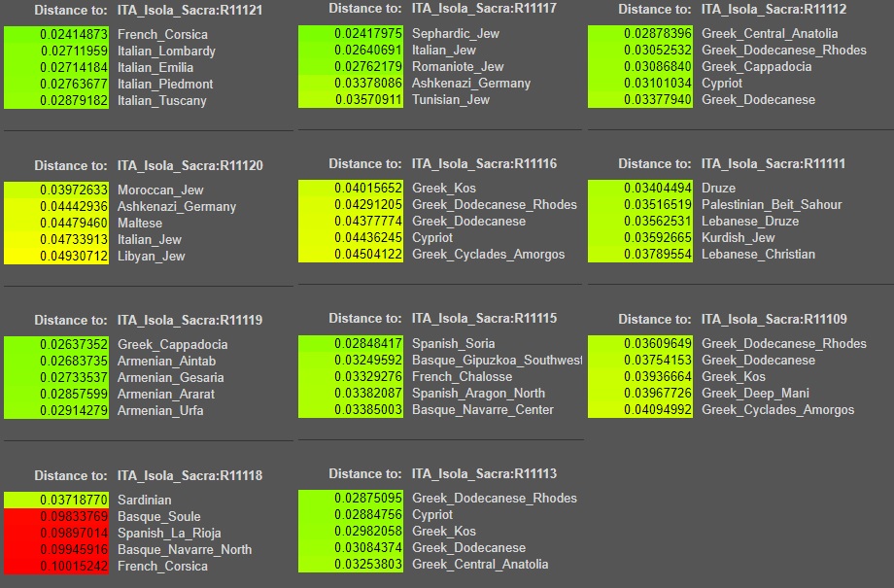The height and width of the screenshot is (588, 894).
Task: Click the header ITA_Isola_Sacra:R11120
Action: tap(190, 165)
